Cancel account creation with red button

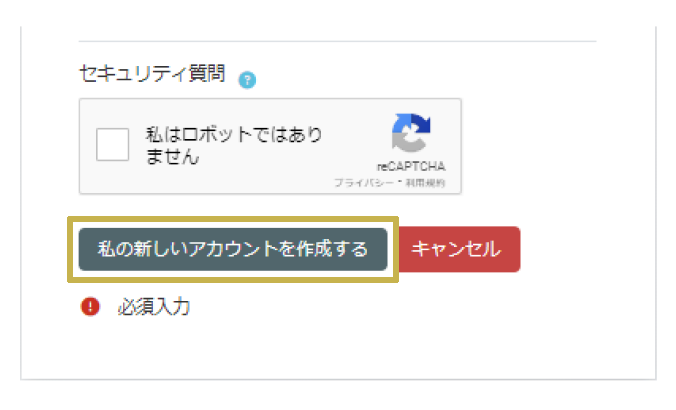point(460,249)
